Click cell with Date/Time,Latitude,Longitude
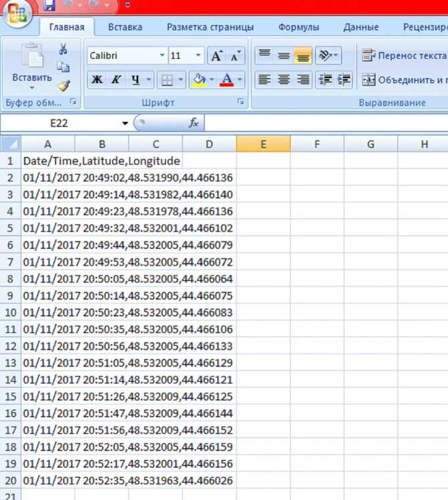The image size is (448, 500). (x=101, y=161)
